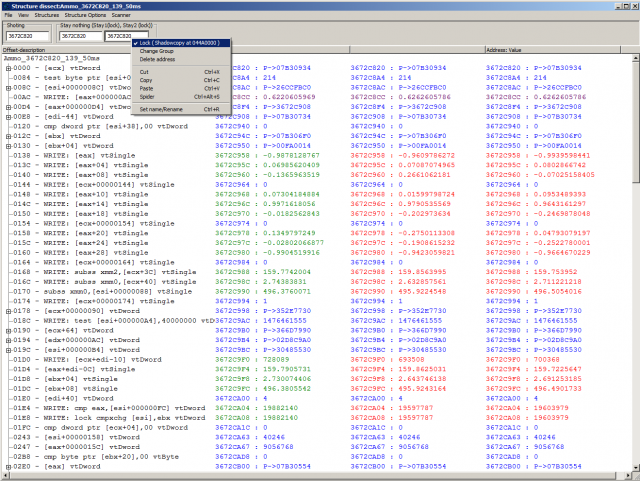Select Set name/Rename menu entry
Image resolution: width=640 pixels, height=481 pixels.
point(160,108)
